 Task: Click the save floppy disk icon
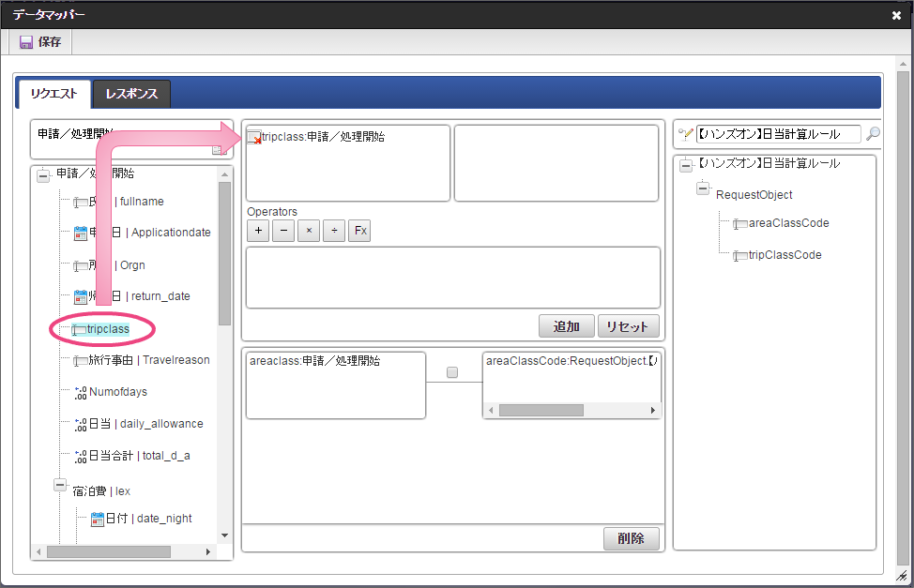tap(26, 42)
